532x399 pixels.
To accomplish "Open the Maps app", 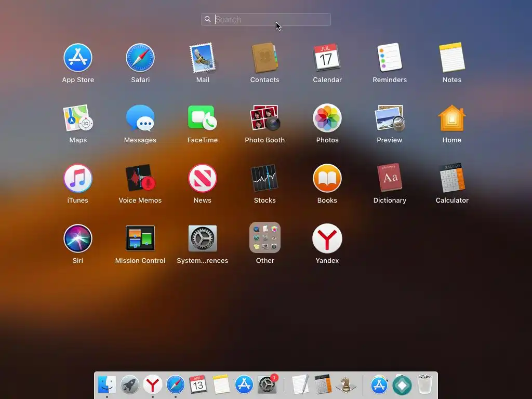I will tap(78, 118).
